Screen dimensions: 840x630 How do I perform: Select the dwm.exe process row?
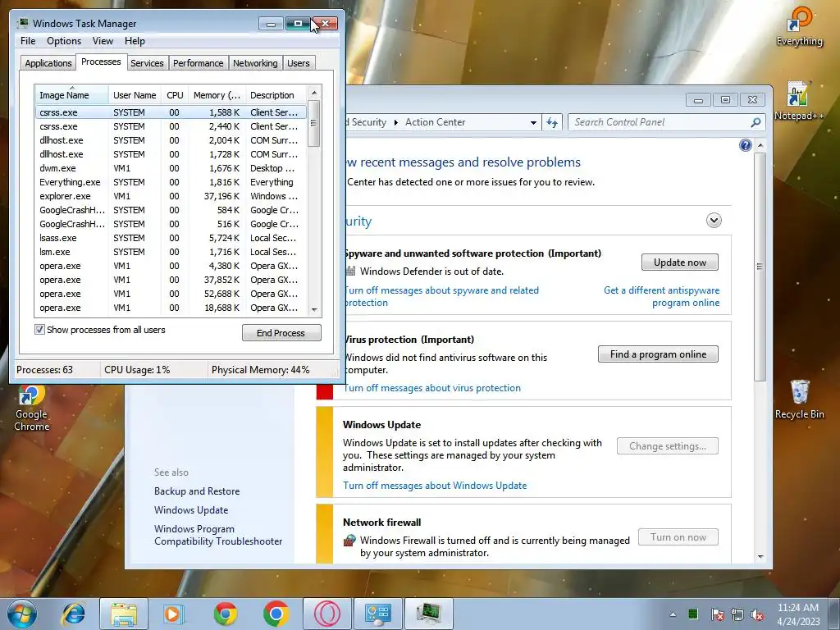[x=171, y=168]
